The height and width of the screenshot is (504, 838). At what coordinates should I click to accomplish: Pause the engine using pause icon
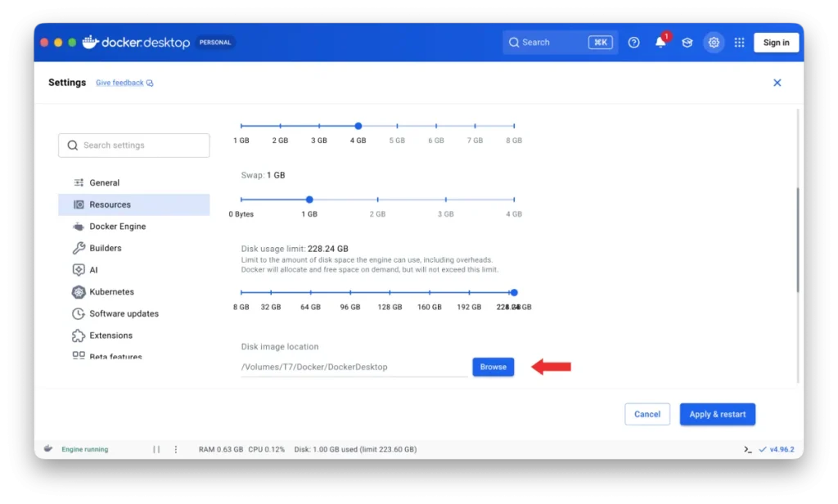click(156, 449)
